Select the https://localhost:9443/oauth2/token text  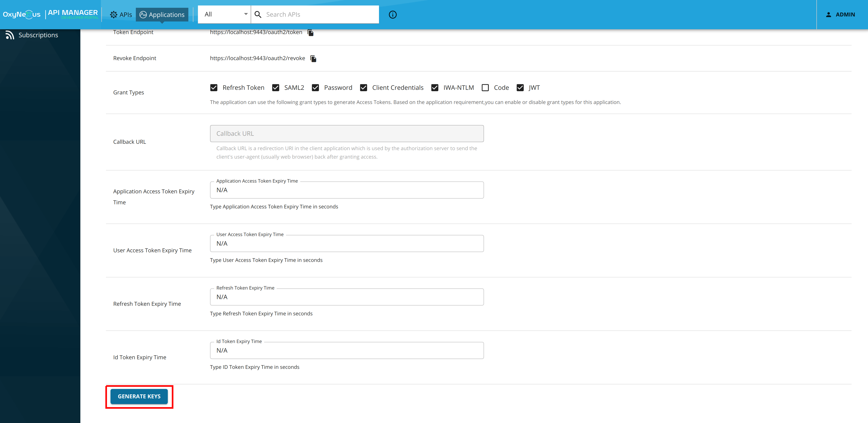(x=256, y=32)
